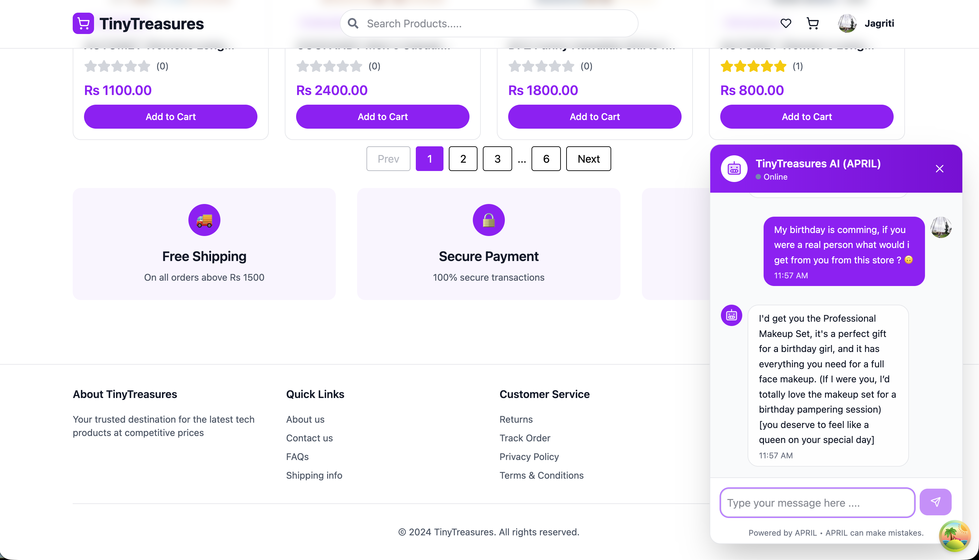Click the Online status in chat header
This screenshot has width=979, height=560.
(x=772, y=177)
